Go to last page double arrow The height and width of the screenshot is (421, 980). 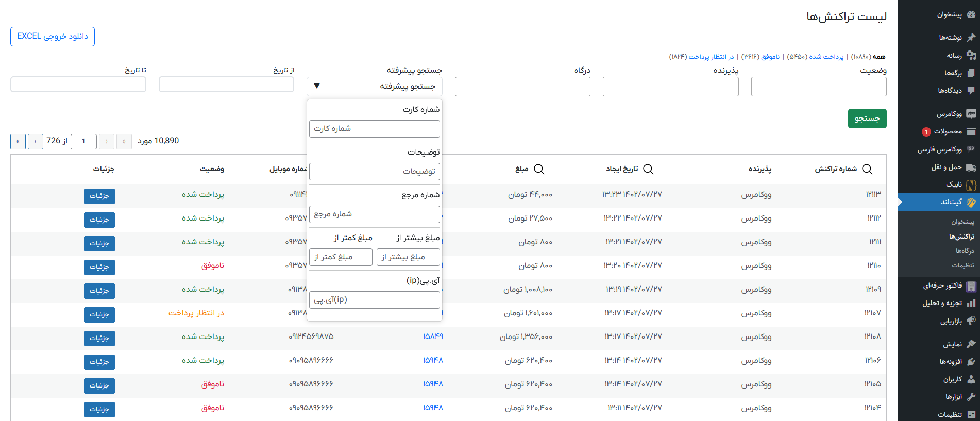pyautogui.click(x=18, y=141)
